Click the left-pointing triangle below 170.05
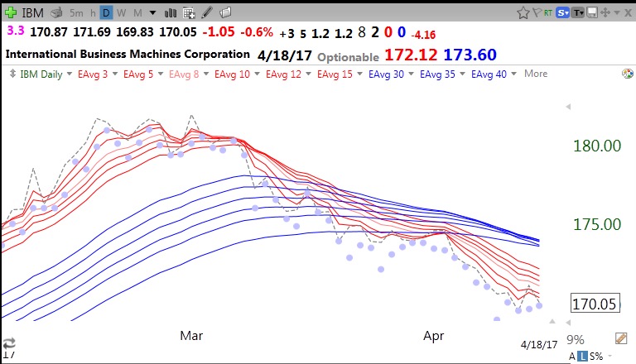The height and width of the screenshot is (364, 636). click(x=568, y=323)
